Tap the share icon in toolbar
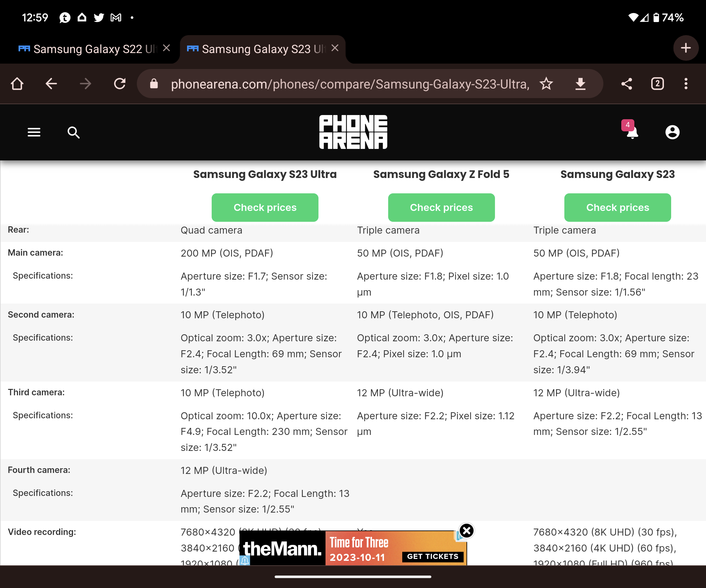 pyautogui.click(x=627, y=84)
